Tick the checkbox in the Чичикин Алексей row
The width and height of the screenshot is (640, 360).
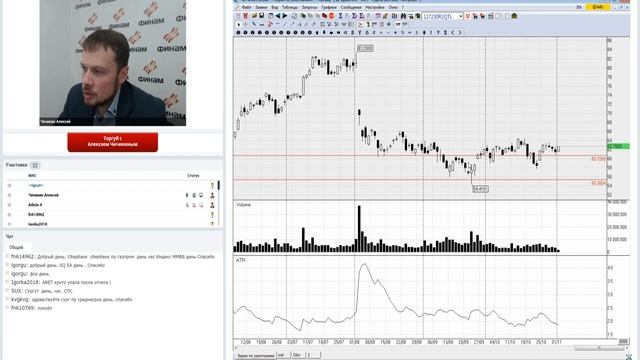tap(9, 195)
